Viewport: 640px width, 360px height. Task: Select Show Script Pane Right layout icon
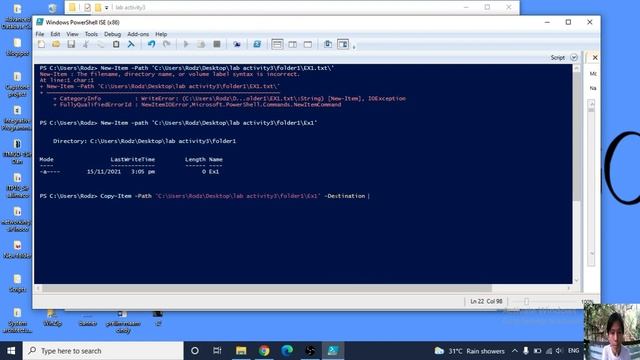293,44
